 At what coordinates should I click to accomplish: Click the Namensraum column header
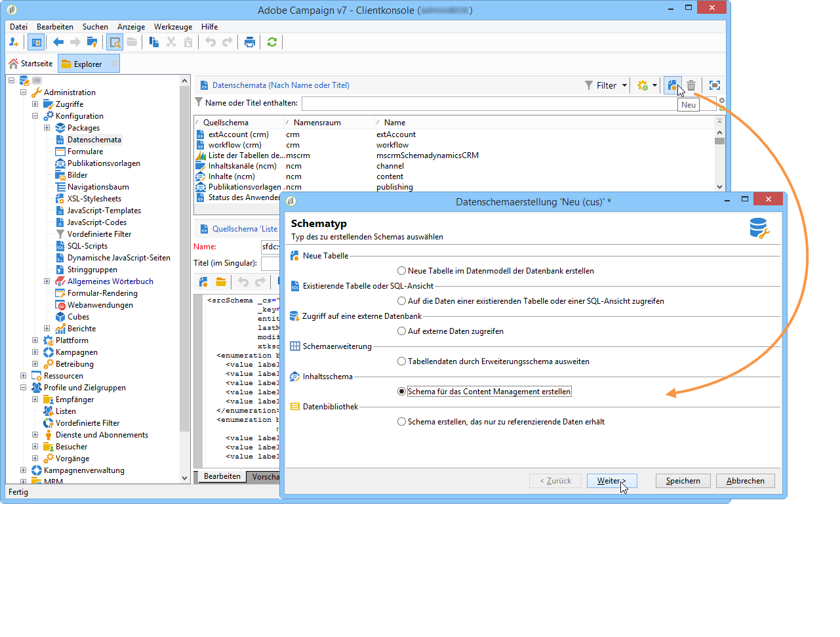(x=329, y=123)
